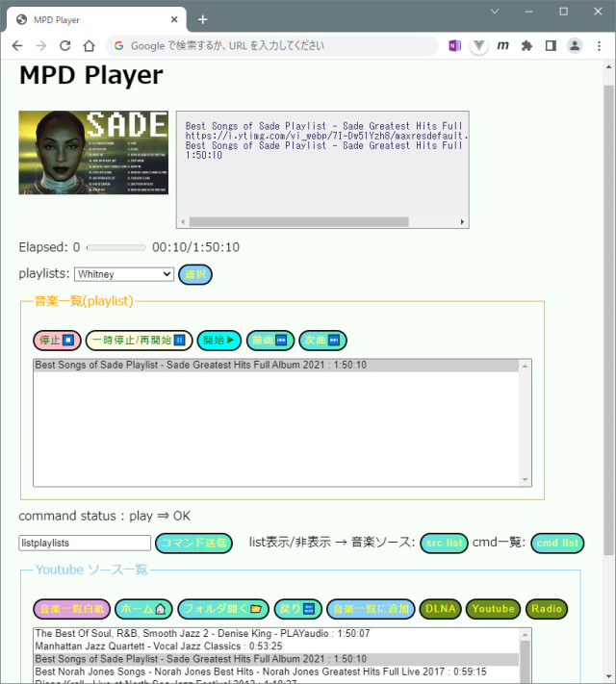Image resolution: width=616 pixels, height=684 pixels.
Task: Select 'Manhattan Jazz Quartett - Vocal Jazz Classics'
Action: tap(276, 646)
